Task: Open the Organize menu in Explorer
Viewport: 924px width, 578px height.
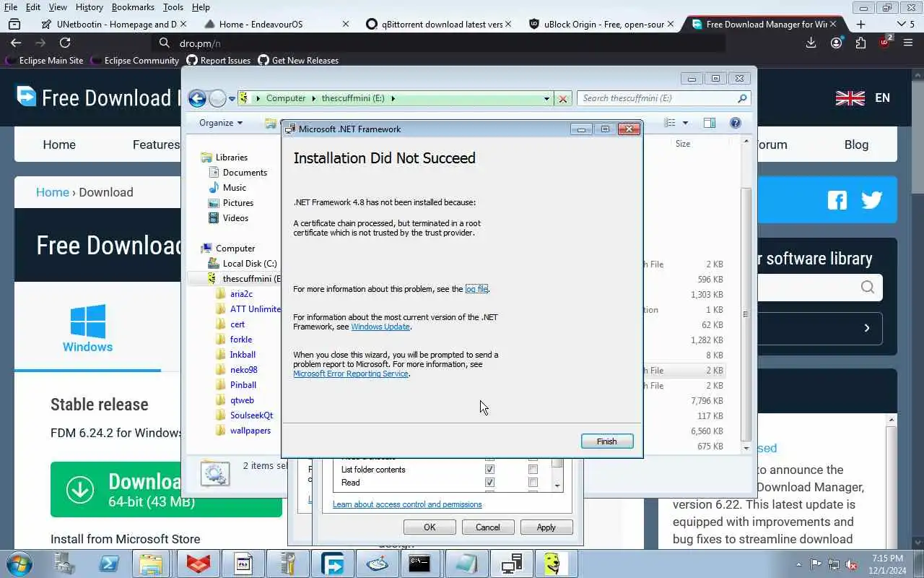Action: (x=221, y=123)
